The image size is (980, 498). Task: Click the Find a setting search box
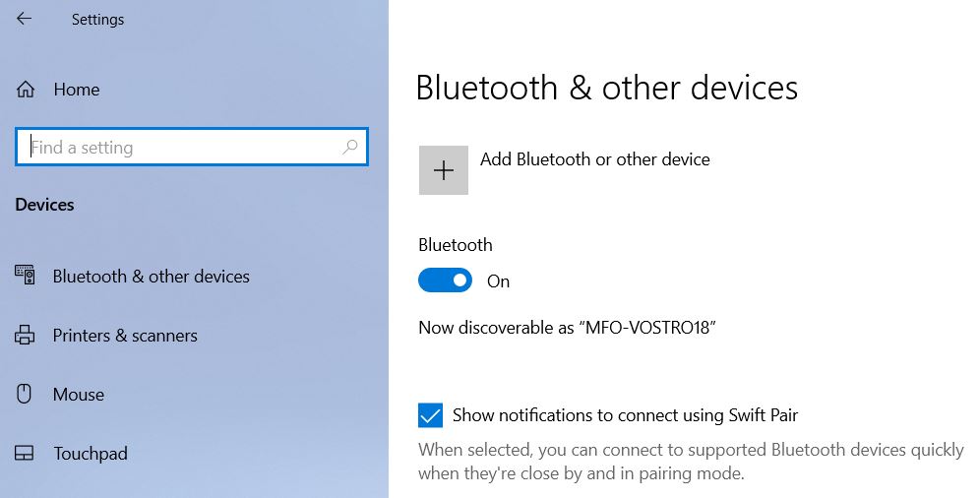[182, 148]
